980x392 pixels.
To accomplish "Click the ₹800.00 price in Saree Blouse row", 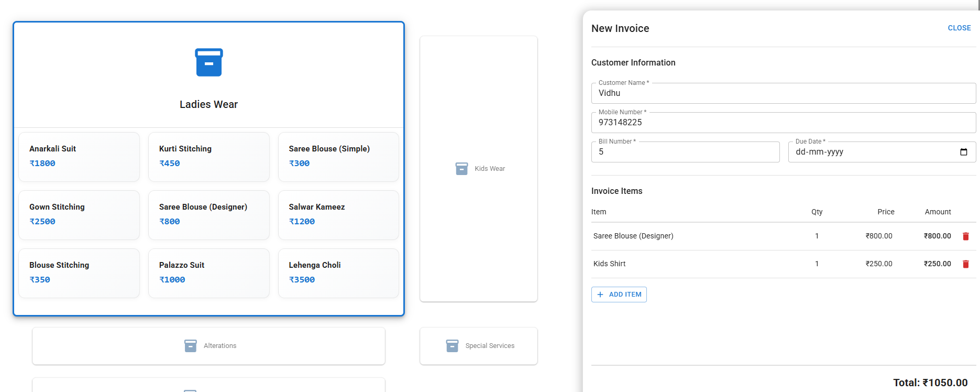I will coord(878,236).
